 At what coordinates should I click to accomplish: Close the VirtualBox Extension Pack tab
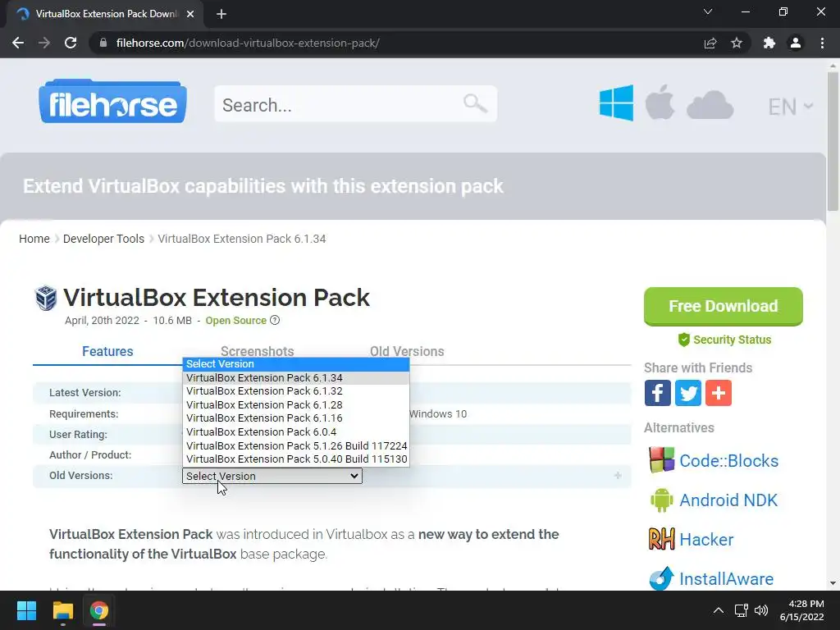pos(190,14)
